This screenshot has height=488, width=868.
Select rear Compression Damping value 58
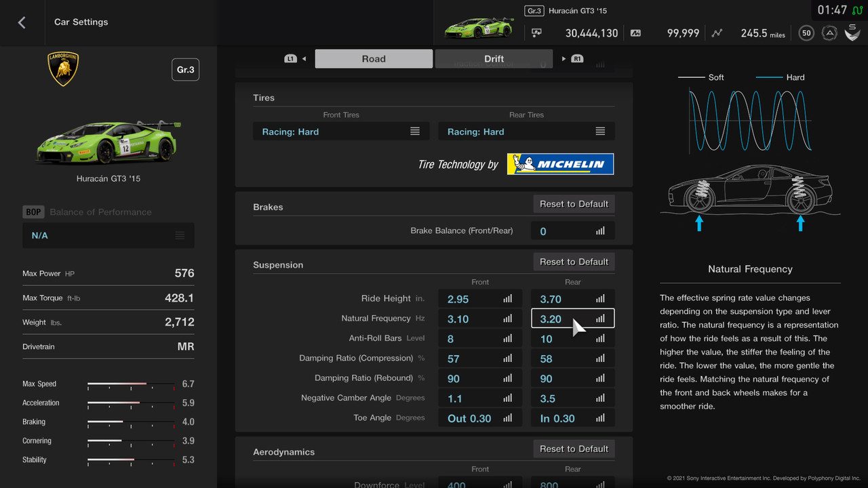[x=573, y=359]
